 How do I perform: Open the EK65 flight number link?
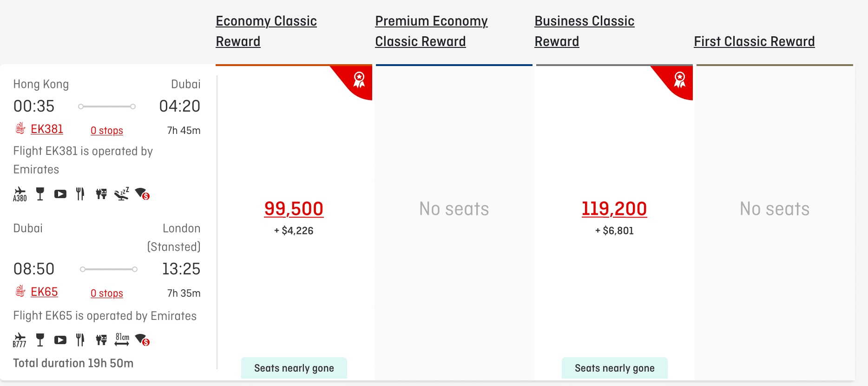click(x=44, y=292)
